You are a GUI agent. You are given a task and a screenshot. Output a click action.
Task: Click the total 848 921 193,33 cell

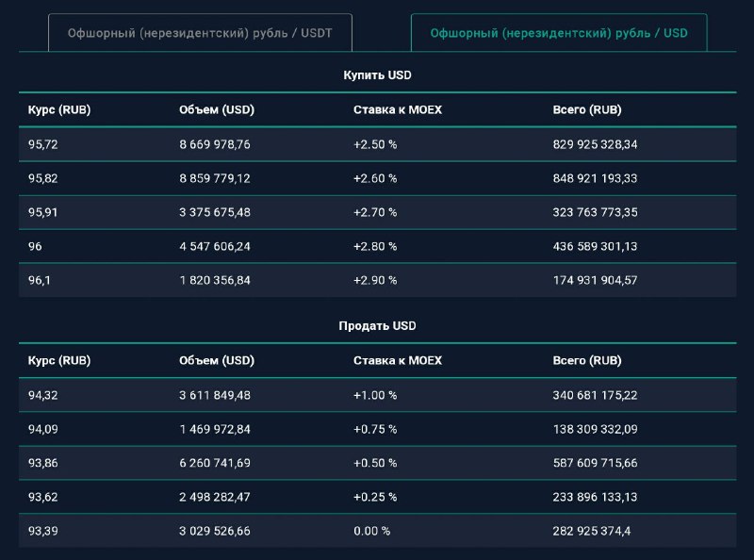click(595, 178)
